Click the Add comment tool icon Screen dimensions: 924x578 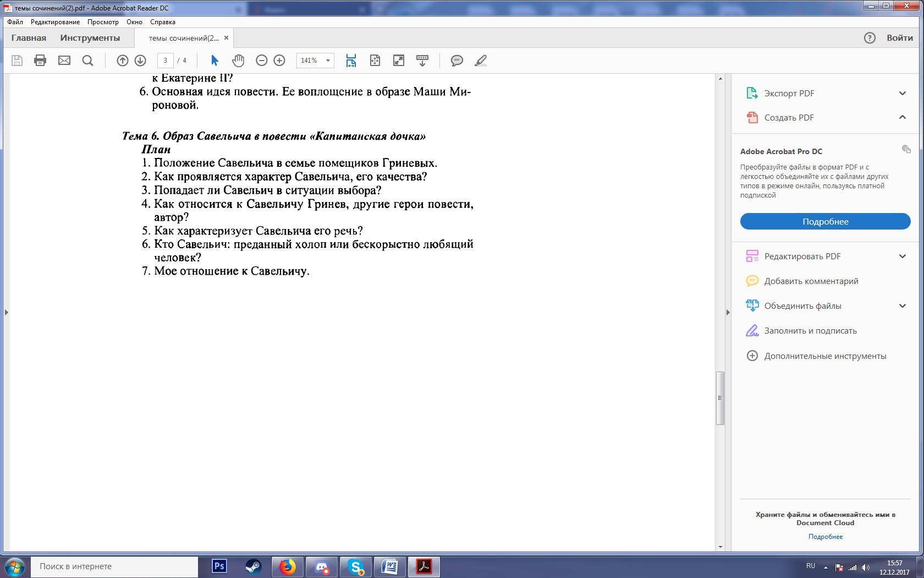click(752, 281)
